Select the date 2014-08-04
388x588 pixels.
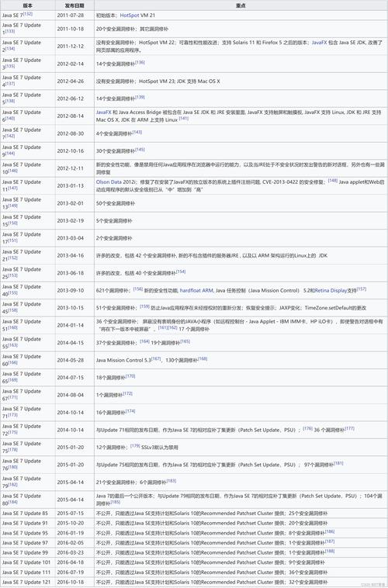pos(70,396)
